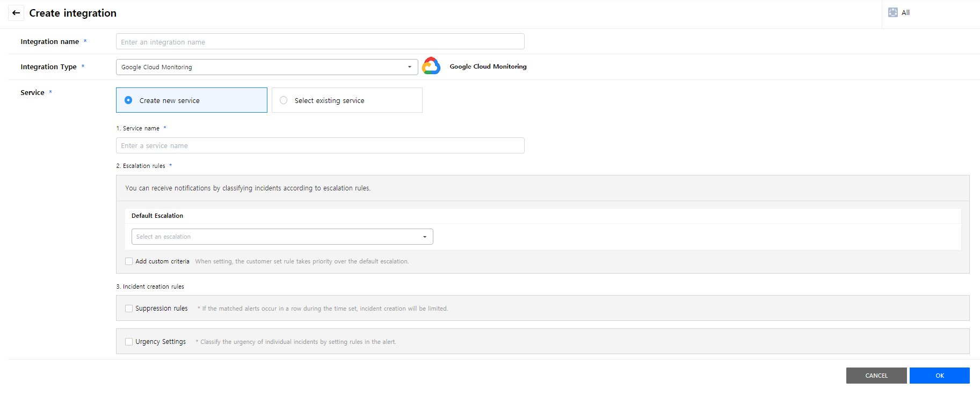Click the Google Cloud Monitoring label text

pos(488,67)
